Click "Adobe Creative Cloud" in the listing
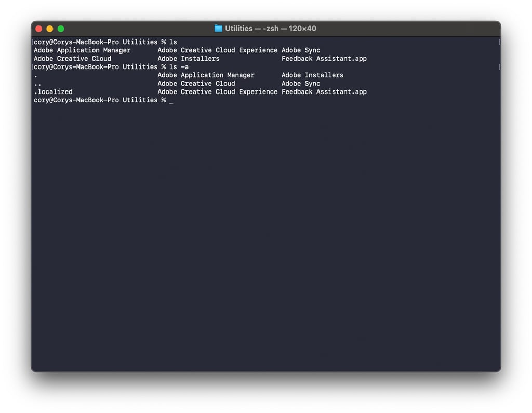532x413 pixels. [x=72, y=58]
